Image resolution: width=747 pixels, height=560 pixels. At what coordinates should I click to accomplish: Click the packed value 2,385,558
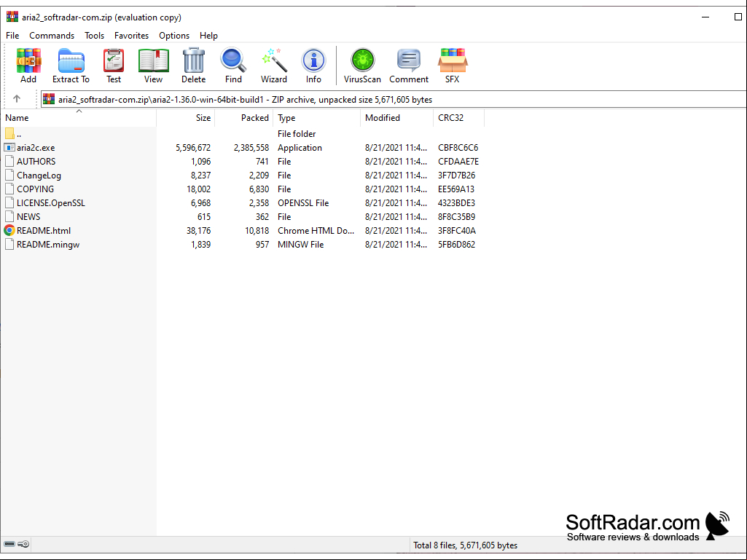coord(251,148)
